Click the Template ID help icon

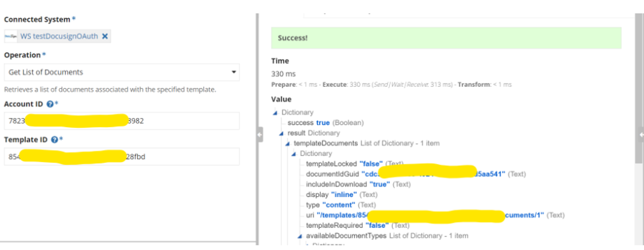(x=55, y=140)
